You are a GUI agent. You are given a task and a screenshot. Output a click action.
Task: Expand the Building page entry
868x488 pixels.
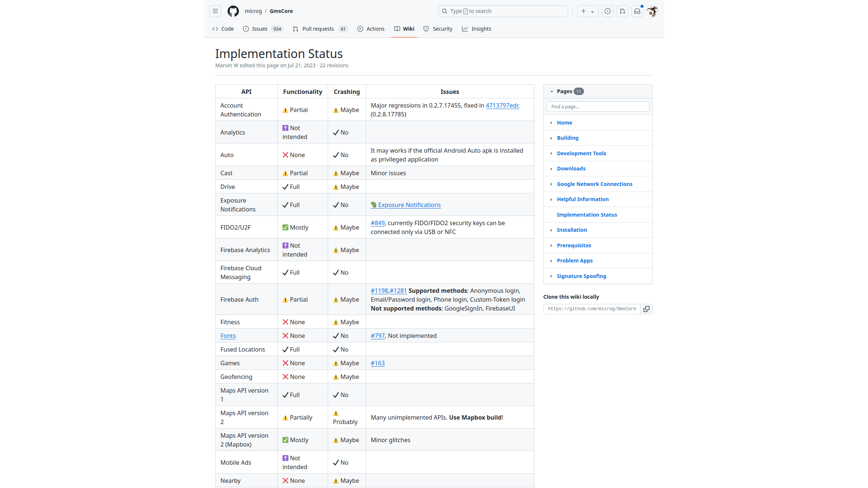[x=551, y=138]
